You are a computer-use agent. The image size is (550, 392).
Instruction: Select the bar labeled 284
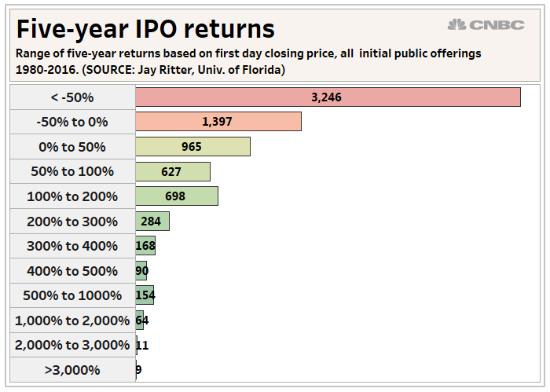click(x=152, y=222)
